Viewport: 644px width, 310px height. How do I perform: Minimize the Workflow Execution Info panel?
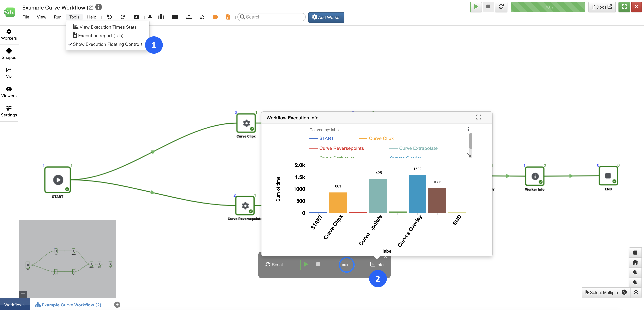pyautogui.click(x=487, y=117)
